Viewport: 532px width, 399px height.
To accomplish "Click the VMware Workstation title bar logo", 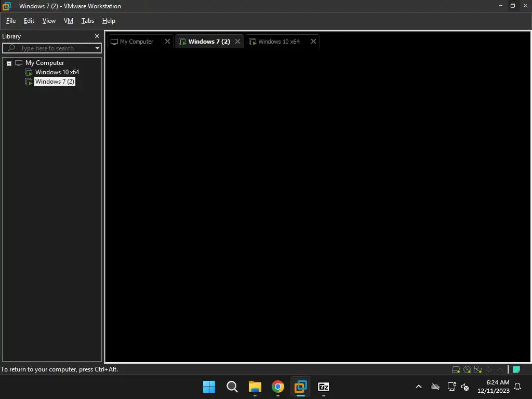I will pyautogui.click(x=7, y=6).
